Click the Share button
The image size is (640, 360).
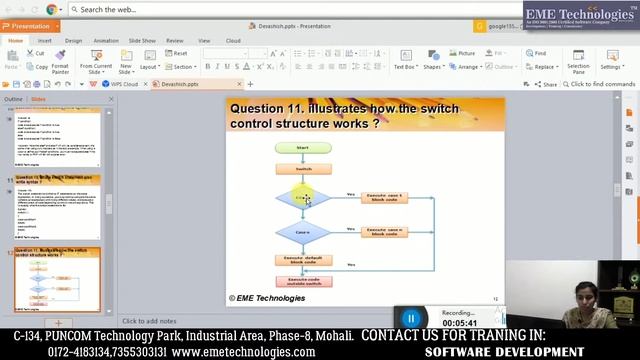(546, 84)
